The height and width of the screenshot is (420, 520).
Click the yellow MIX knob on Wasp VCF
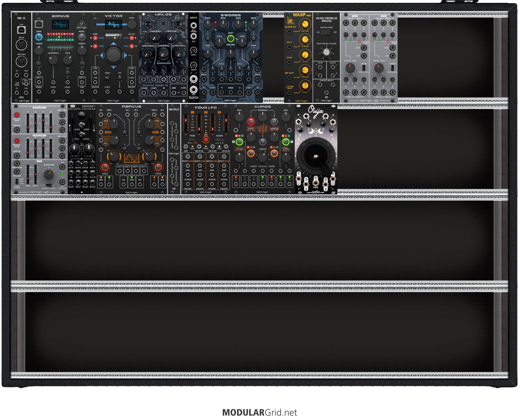coord(304,85)
